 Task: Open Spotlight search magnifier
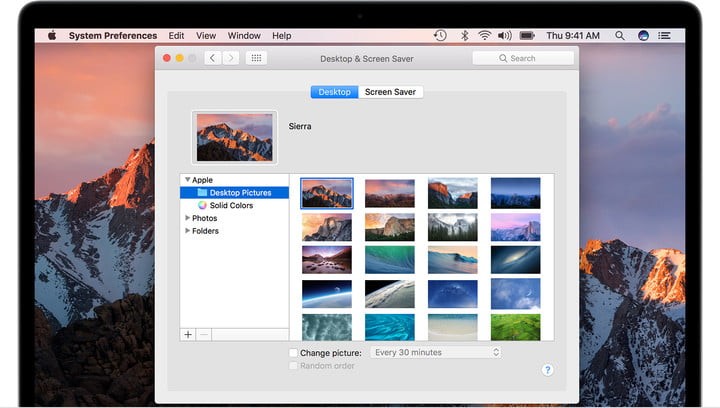pyautogui.click(x=619, y=35)
